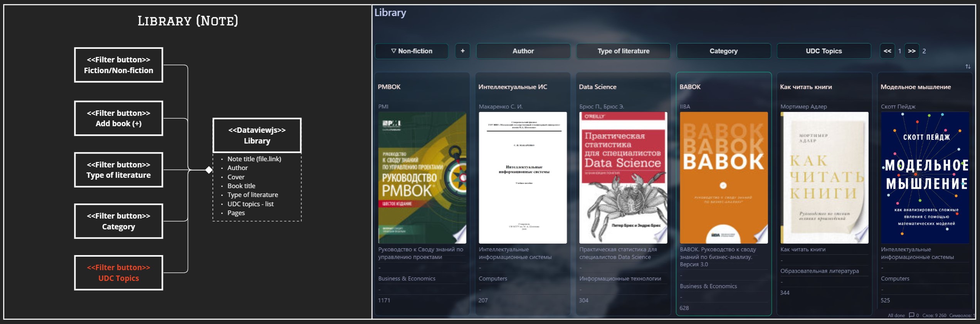Image resolution: width=980 pixels, height=324 pixels.
Task: Click Информационные технологии category text
Action: point(620,279)
